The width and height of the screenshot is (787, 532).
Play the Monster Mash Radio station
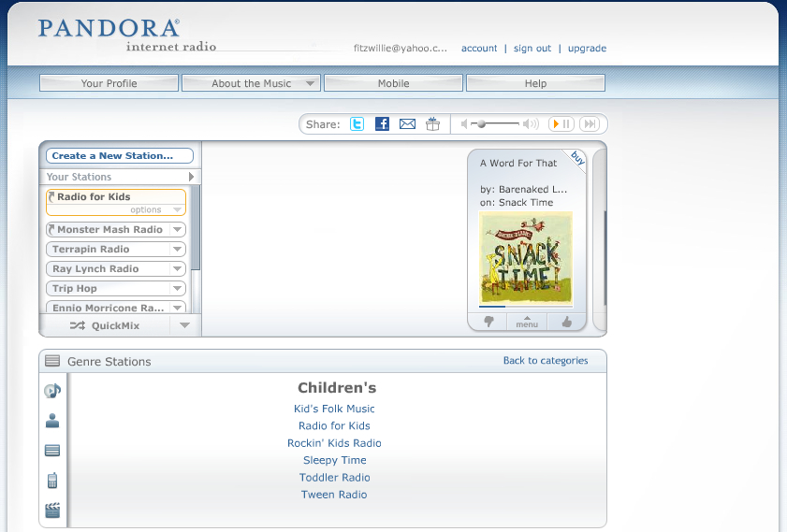109,230
